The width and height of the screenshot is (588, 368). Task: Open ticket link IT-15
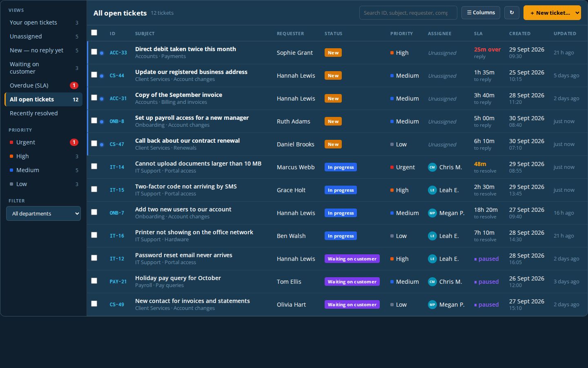point(117,190)
